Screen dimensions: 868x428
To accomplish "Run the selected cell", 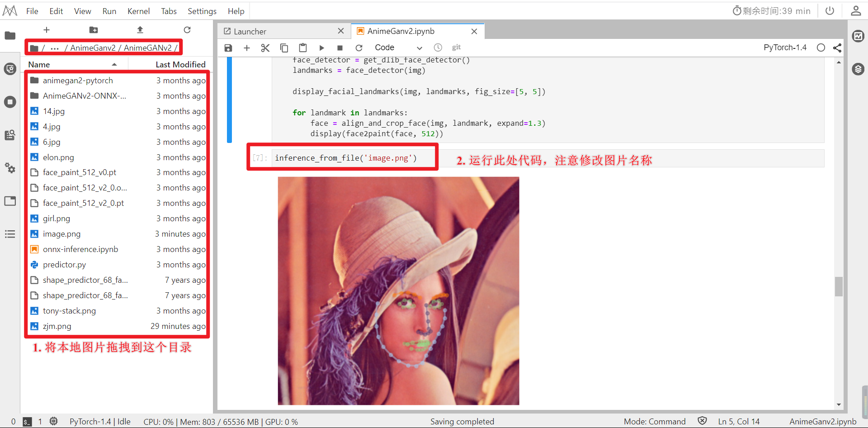I will pos(321,48).
